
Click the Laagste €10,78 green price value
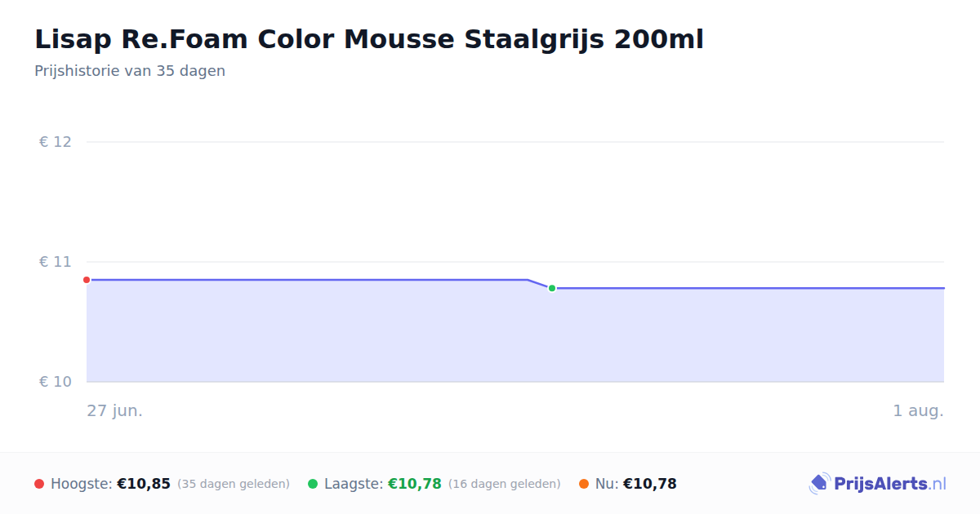pos(415,484)
